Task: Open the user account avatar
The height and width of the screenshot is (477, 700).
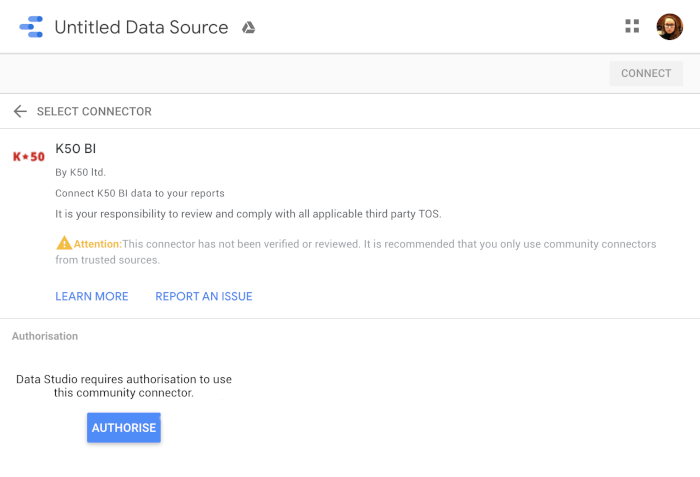Action: (x=669, y=27)
